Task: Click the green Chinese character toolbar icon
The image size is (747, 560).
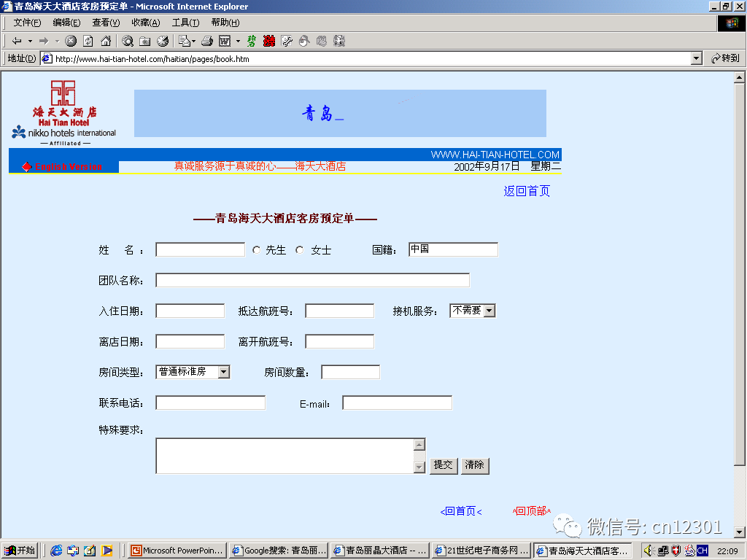Action: click(251, 41)
